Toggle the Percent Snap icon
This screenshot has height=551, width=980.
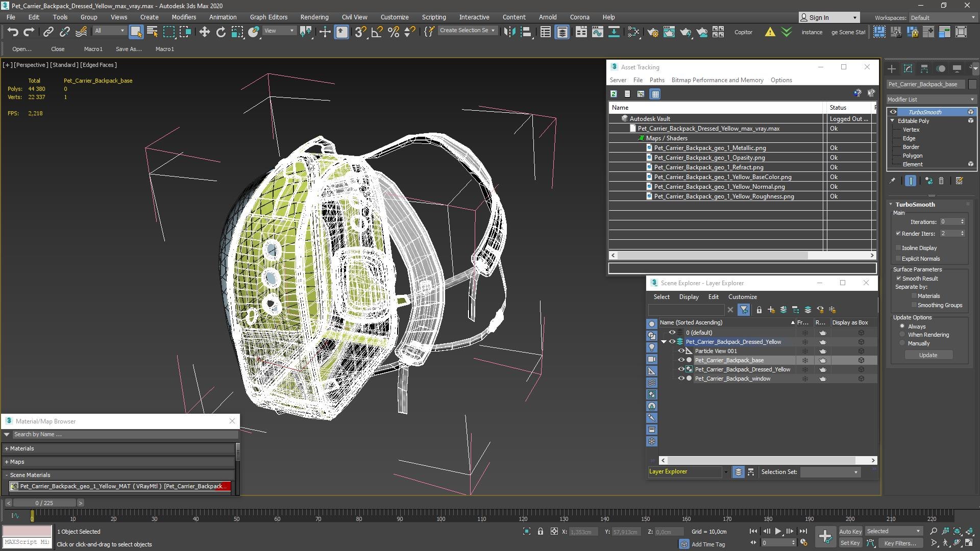[393, 32]
